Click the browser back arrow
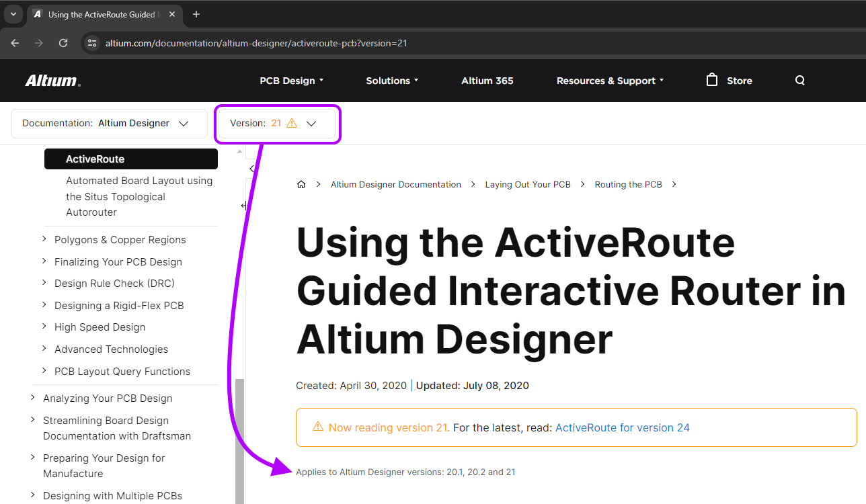 (x=15, y=43)
